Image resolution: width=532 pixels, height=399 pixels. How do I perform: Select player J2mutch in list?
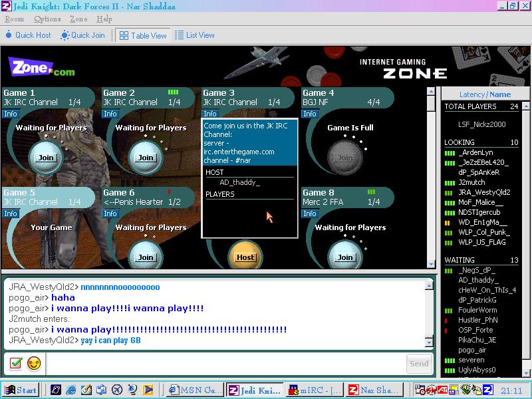pyautogui.click(x=471, y=182)
